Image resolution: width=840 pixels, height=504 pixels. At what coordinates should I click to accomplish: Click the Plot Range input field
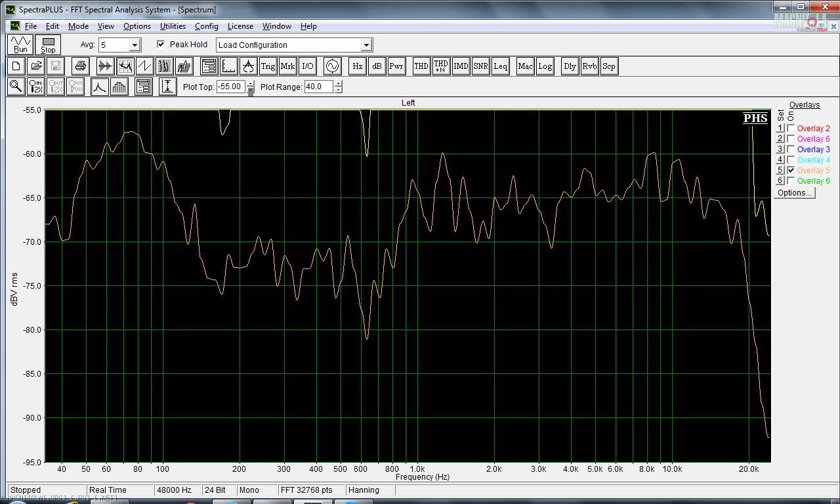[x=318, y=87]
